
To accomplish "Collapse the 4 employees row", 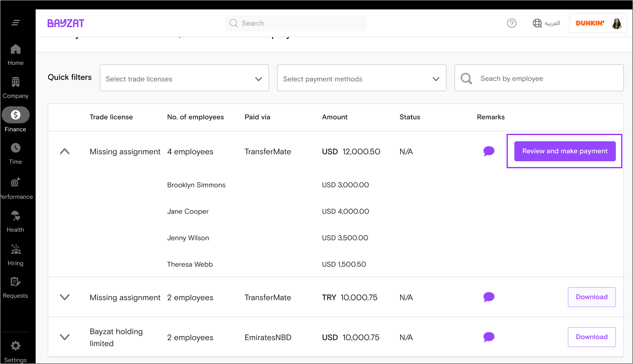I will (65, 152).
